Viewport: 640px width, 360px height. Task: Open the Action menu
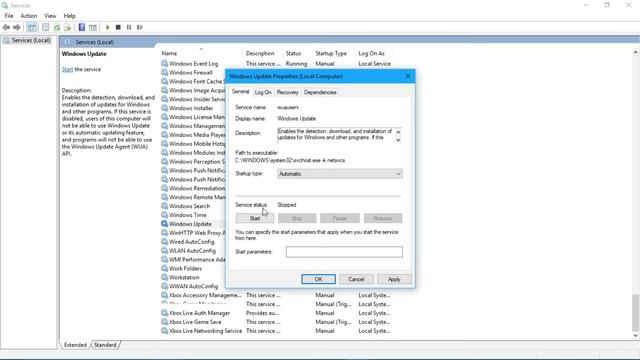pos(29,16)
